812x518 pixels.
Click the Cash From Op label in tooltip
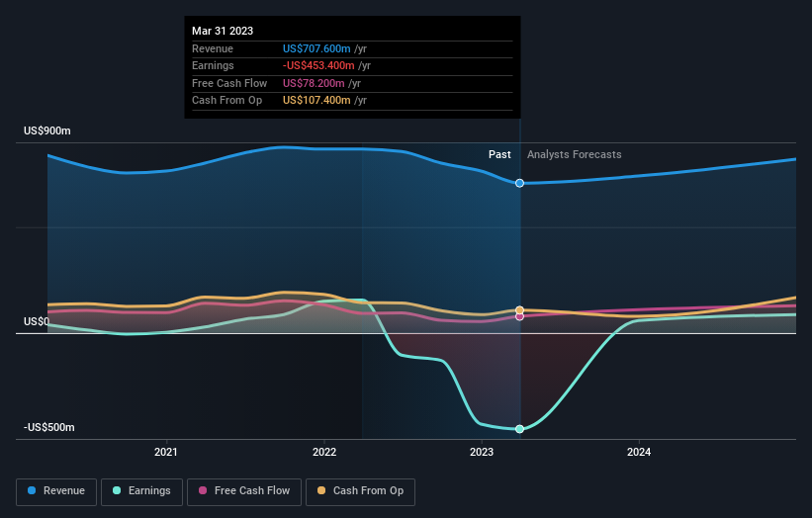tap(226, 101)
